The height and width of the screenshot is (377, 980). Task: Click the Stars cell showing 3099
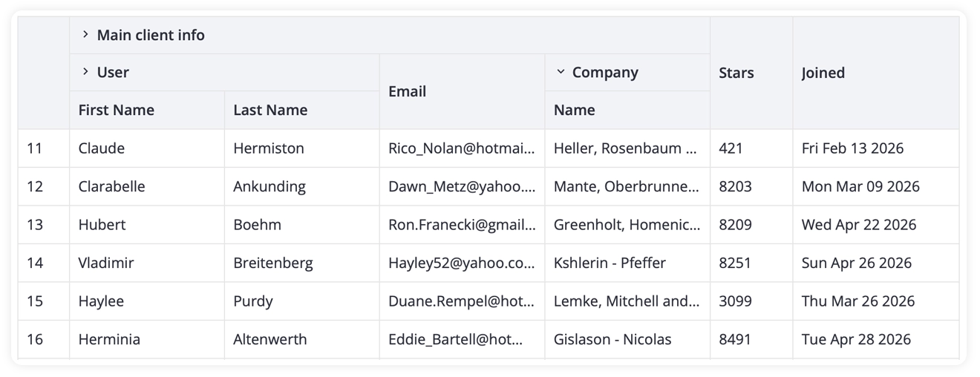coord(735,301)
